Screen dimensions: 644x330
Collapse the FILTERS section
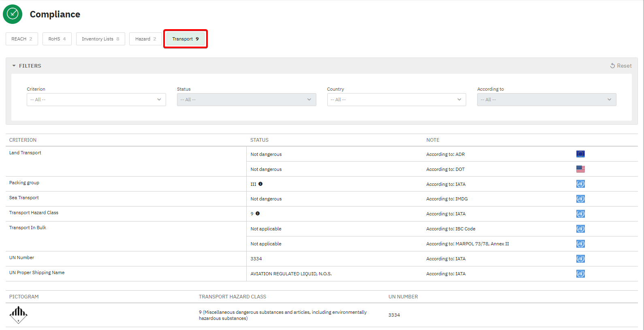[x=27, y=66]
